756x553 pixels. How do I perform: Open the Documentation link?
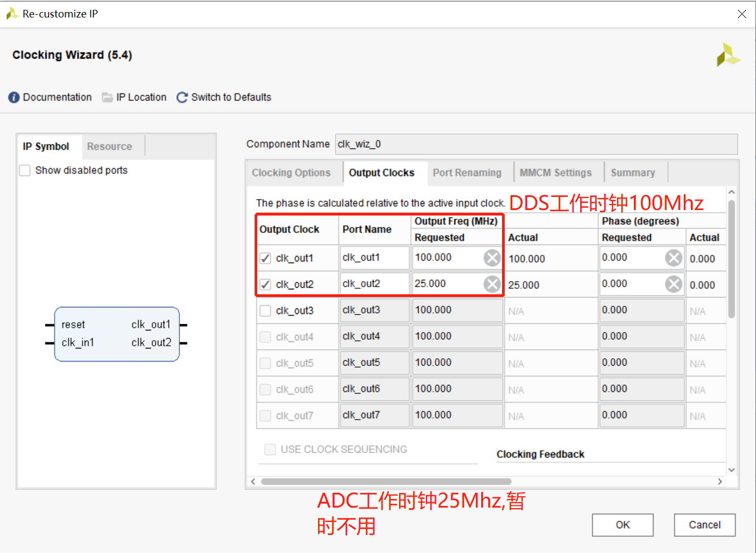click(x=57, y=97)
